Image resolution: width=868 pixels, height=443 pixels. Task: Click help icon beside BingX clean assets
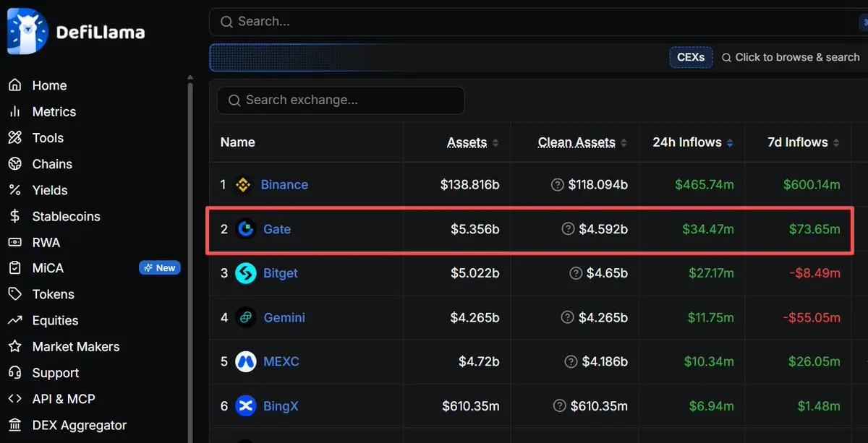tap(560, 406)
